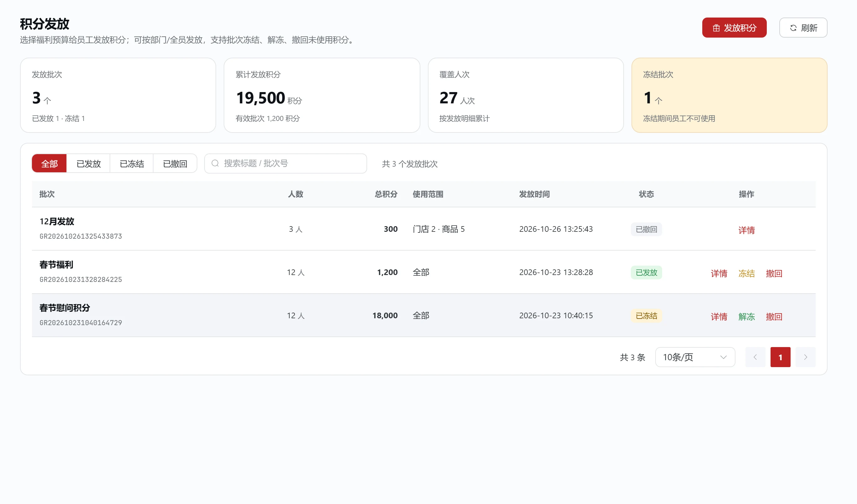
Task: Click the 18,000 points value
Action: [385, 316]
